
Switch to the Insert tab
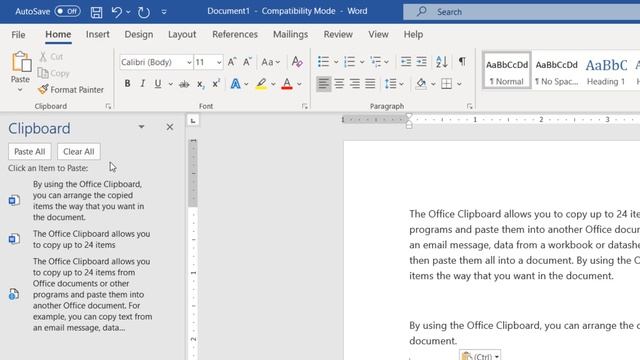(98, 34)
